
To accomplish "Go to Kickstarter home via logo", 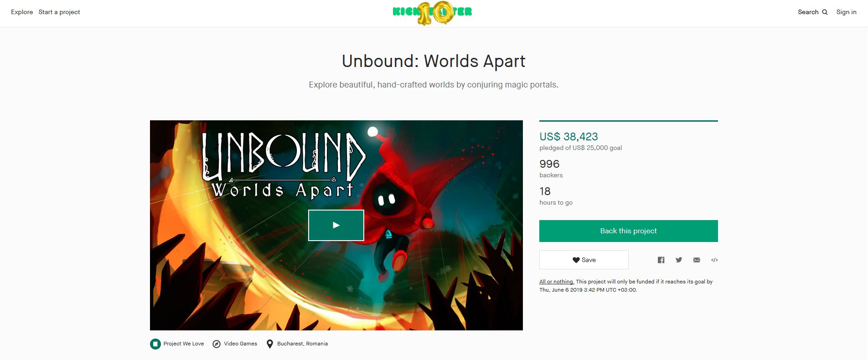I will [432, 13].
